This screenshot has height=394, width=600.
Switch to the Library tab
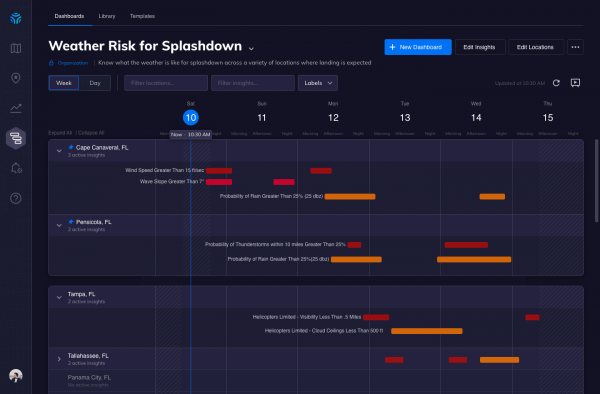[x=107, y=16]
